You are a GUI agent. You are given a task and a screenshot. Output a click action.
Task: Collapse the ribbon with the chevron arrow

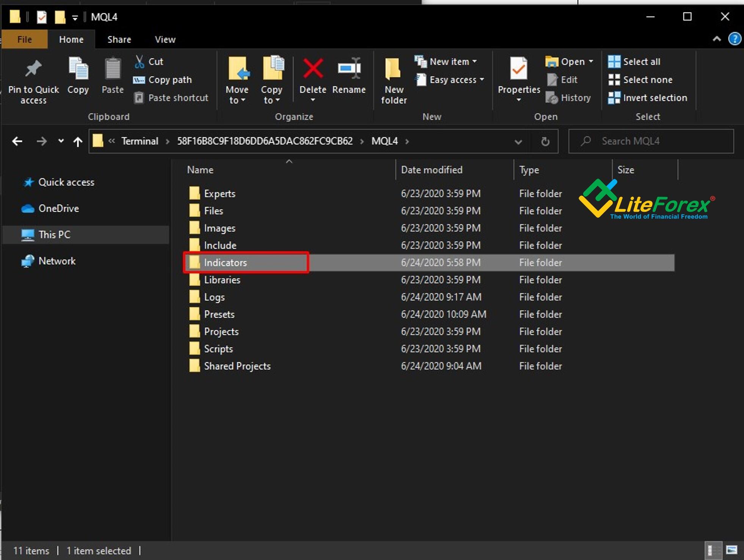pyautogui.click(x=716, y=39)
